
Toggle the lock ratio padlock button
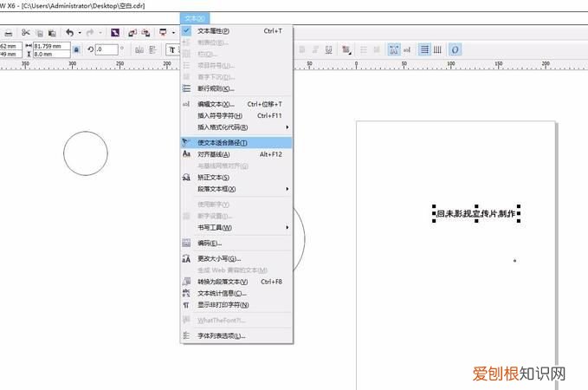(x=76, y=49)
